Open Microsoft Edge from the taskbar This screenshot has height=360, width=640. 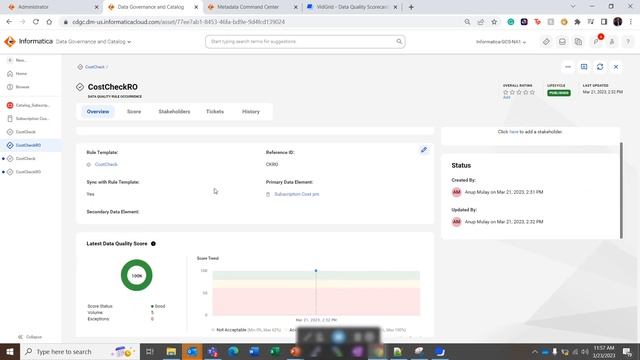pos(233,351)
